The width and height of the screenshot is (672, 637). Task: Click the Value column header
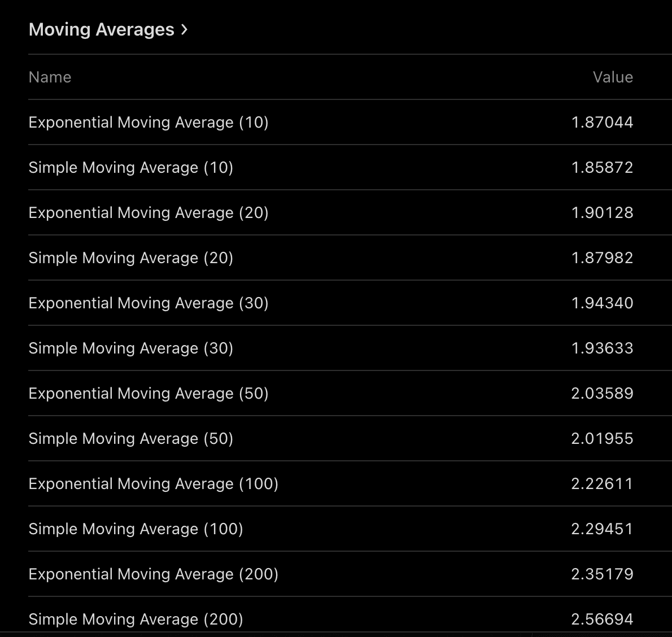tap(613, 77)
